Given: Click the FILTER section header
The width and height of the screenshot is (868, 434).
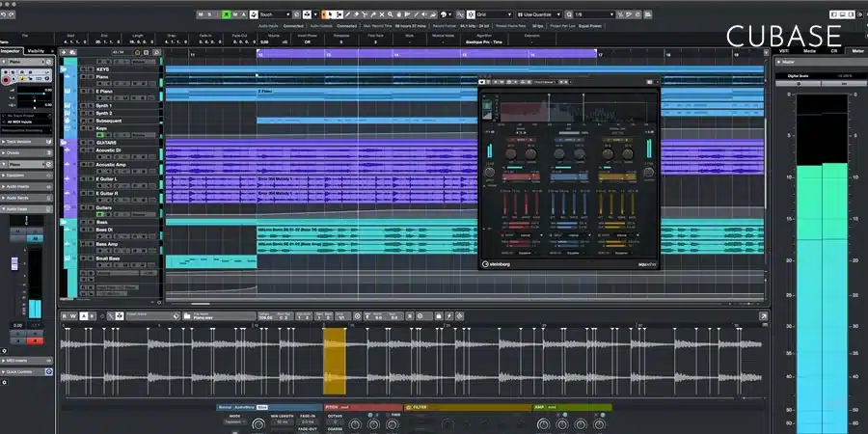Looking at the screenshot, I should coord(468,407).
